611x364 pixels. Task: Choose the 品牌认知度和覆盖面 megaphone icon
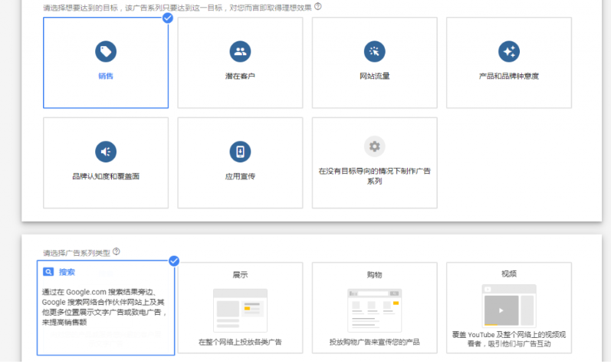pos(106,152)
